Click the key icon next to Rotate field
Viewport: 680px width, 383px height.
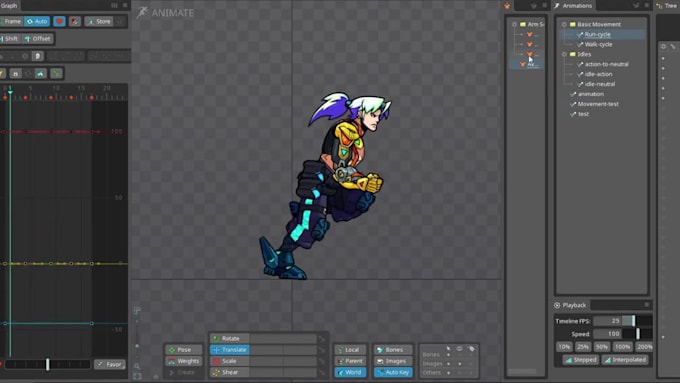pyautogui.click(x=322, y=338)
